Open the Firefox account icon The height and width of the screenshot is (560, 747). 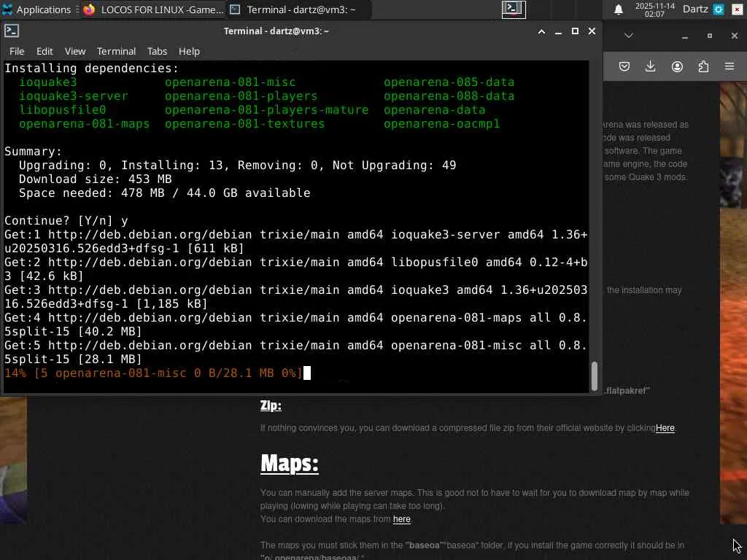click(x=677, y=66)
